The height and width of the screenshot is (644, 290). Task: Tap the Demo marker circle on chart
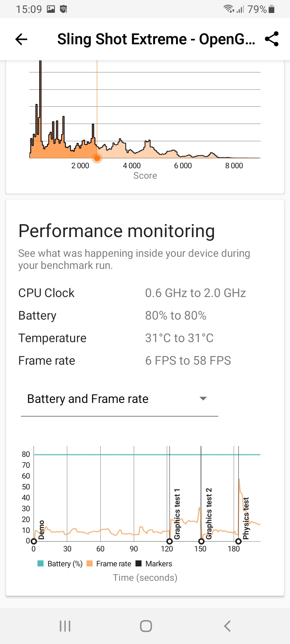34,541
